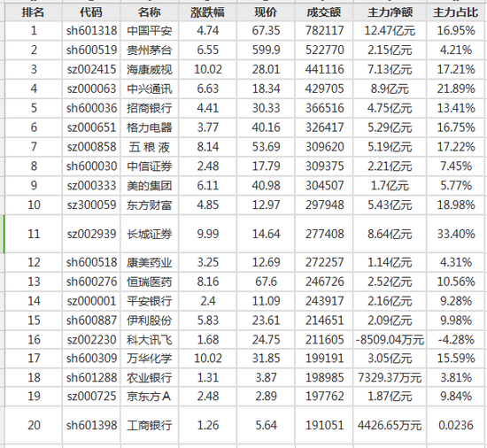
Task: Select turnover cell 272257
Action: click(324, 262)
